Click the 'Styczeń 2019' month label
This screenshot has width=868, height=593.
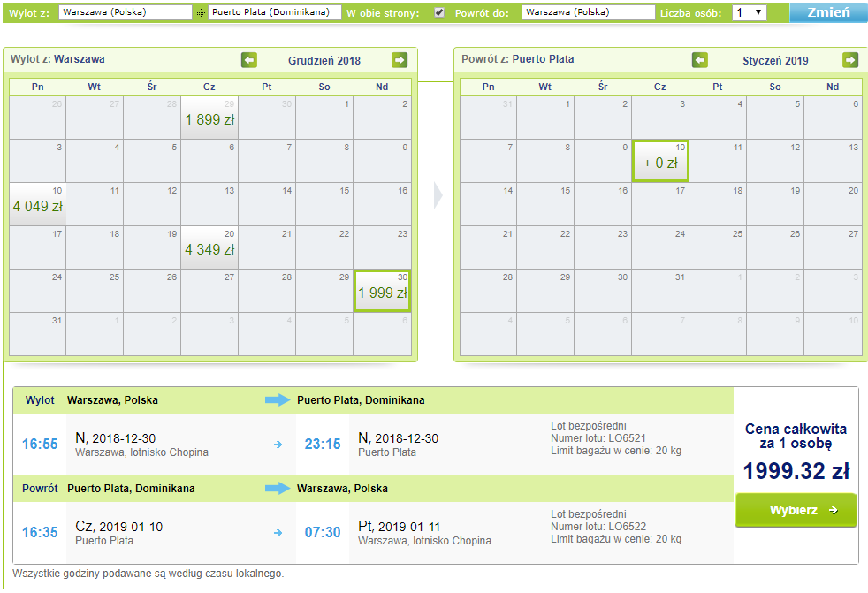775,60
